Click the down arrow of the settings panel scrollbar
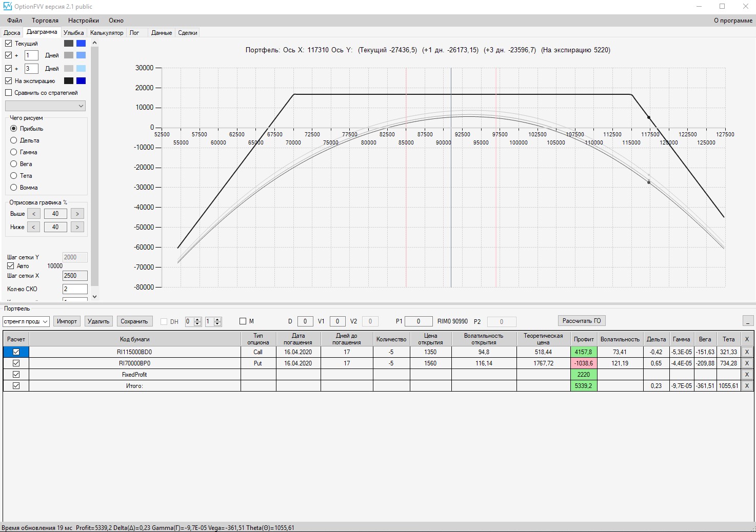Screen dimensions: 756x532 94,296
